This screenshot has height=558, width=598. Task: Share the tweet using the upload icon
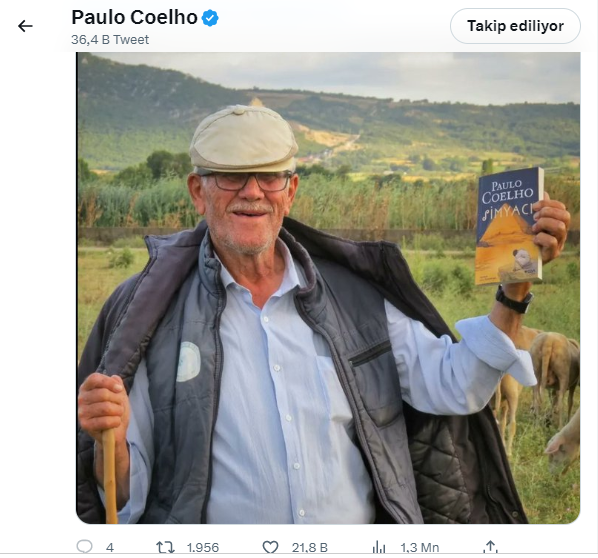[x=490, y=547]
